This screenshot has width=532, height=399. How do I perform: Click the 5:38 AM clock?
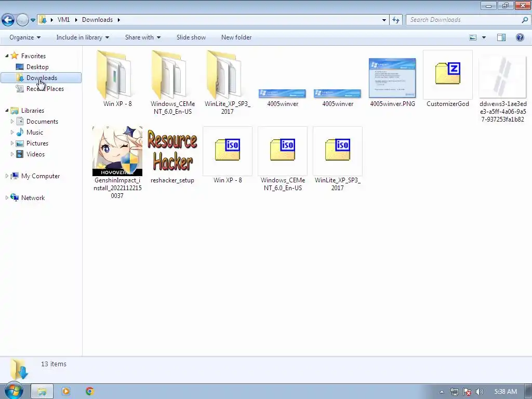[x=506, y=392]
